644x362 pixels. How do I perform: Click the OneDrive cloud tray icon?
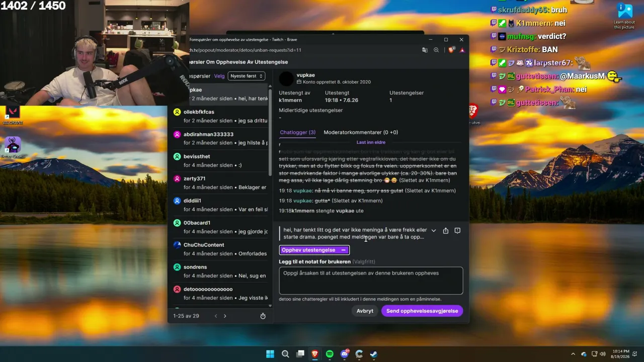[584, 354]
